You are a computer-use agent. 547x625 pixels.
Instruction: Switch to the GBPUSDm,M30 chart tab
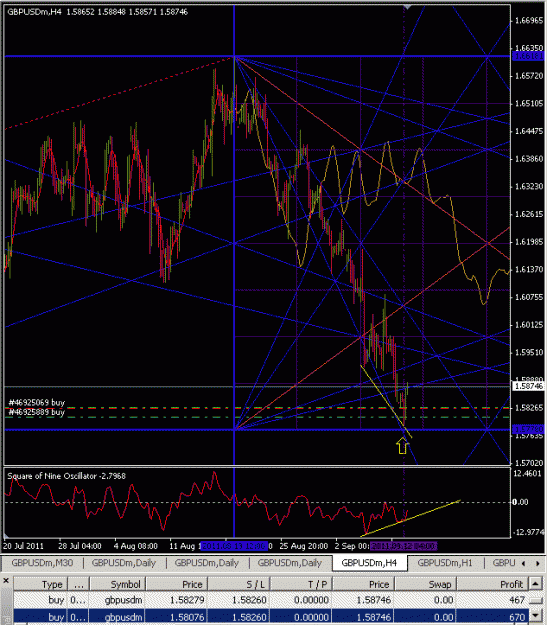42,563
